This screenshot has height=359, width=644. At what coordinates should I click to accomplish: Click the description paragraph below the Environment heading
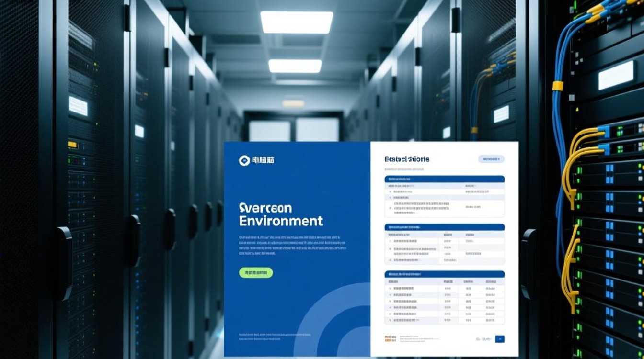click(292, 245)
